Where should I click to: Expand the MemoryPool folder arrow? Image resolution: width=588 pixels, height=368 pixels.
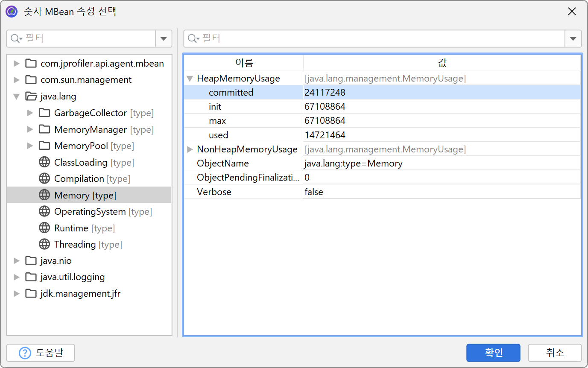(30, 146)
